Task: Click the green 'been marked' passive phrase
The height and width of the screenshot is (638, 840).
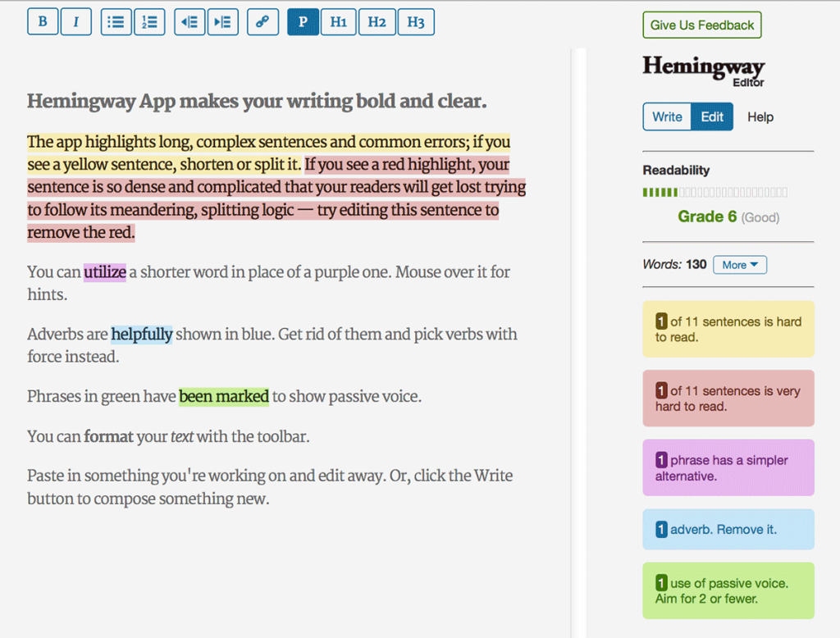Action: click(224, 396)
